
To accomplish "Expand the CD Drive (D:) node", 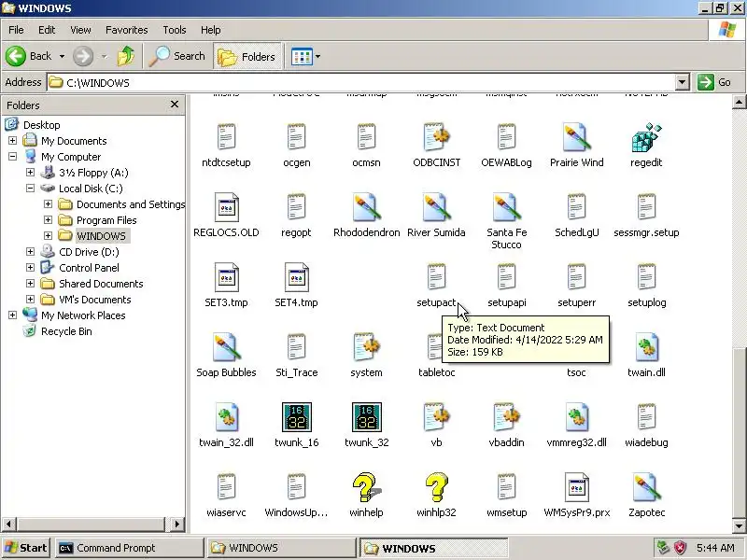I will point(30,251).
